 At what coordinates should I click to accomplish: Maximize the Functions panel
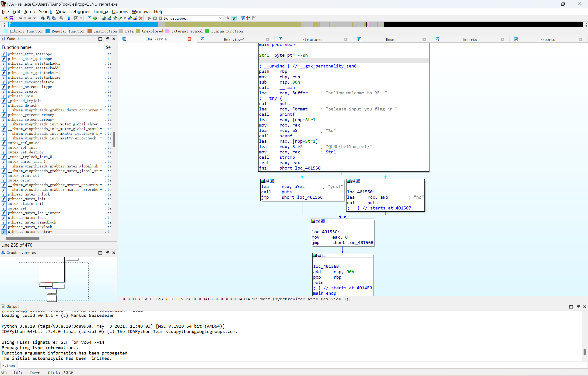[100, 39]
